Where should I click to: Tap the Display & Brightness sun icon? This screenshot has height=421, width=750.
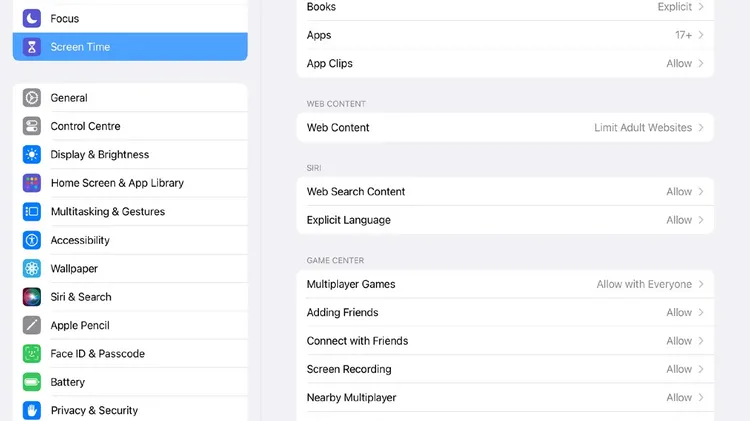pyautogui.click(x=32, y=155)
